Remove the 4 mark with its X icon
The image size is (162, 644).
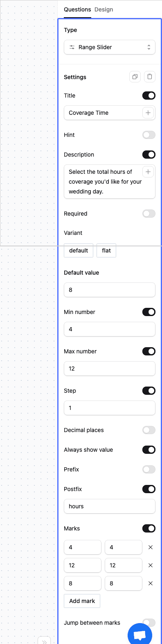(x=150, y=547)
